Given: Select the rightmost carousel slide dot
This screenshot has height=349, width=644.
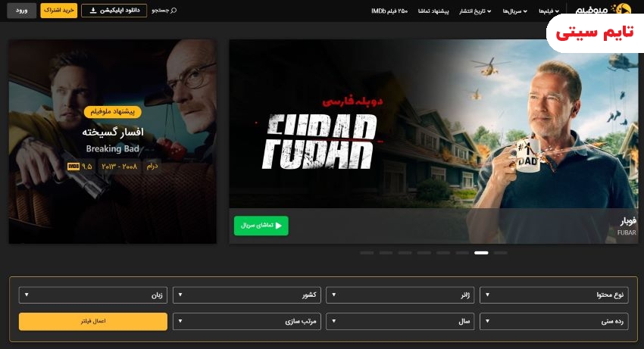Looking at the screenshot, I should pos(500,253).
